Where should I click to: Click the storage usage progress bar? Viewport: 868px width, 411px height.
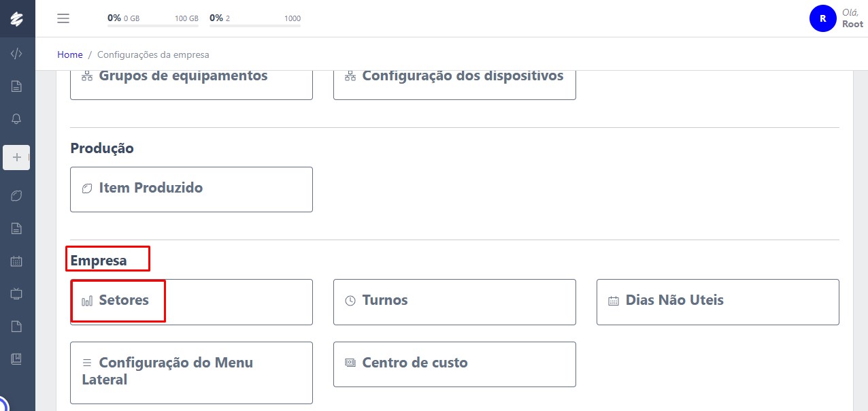[152, 26]
